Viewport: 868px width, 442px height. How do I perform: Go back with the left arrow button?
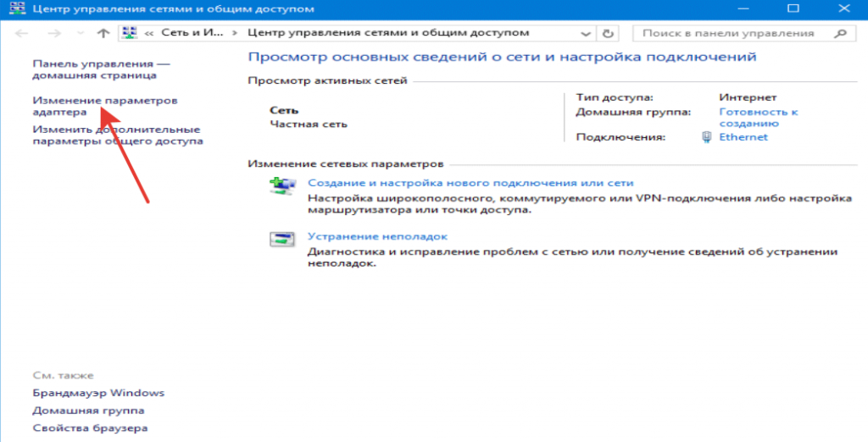tap(22, 34)
